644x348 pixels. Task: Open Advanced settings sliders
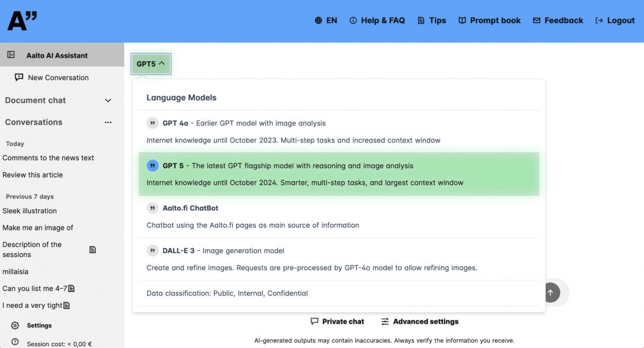[x=420, y=321]
